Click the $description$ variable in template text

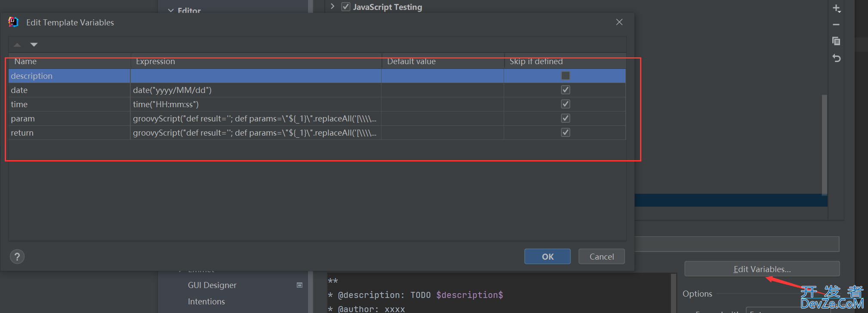[x=469, y=295]
